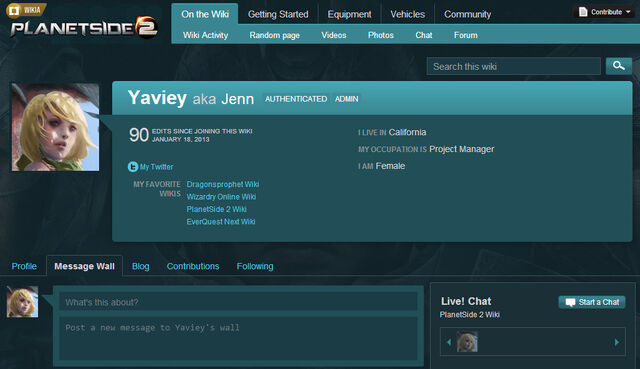Select the Message Wall tab

[84, 266]
